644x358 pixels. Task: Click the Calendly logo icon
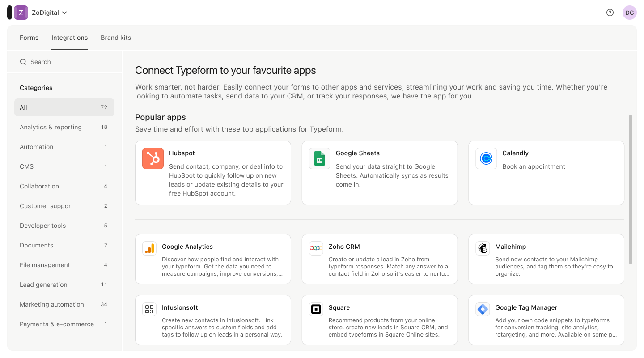486,158
